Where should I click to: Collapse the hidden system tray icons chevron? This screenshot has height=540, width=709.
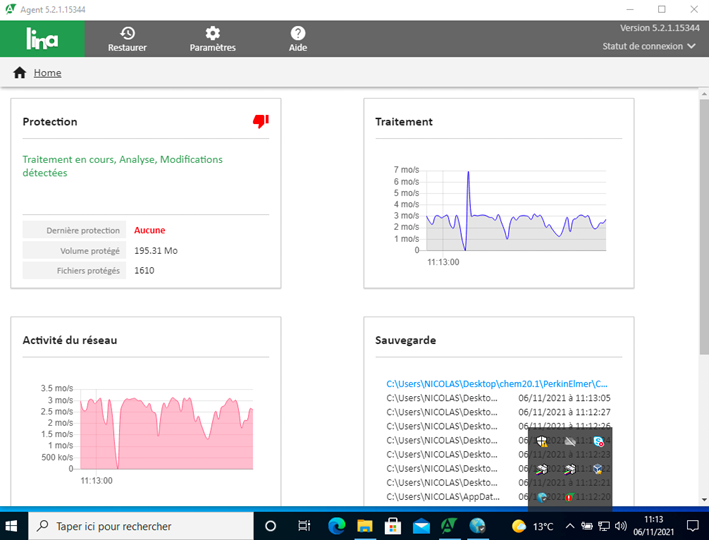570,526
